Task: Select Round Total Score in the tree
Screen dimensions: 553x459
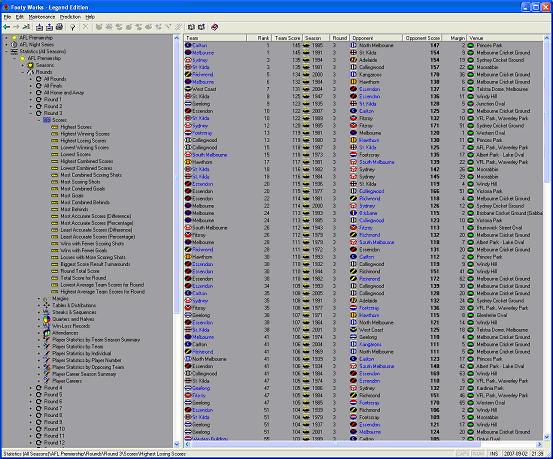Action: click(x=80, y=271)
